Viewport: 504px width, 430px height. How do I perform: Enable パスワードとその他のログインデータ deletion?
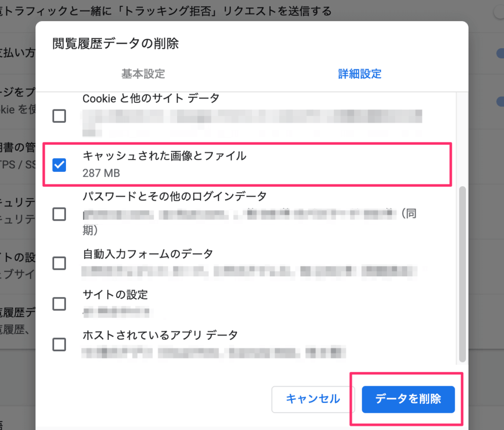click(x=59, y=214)
